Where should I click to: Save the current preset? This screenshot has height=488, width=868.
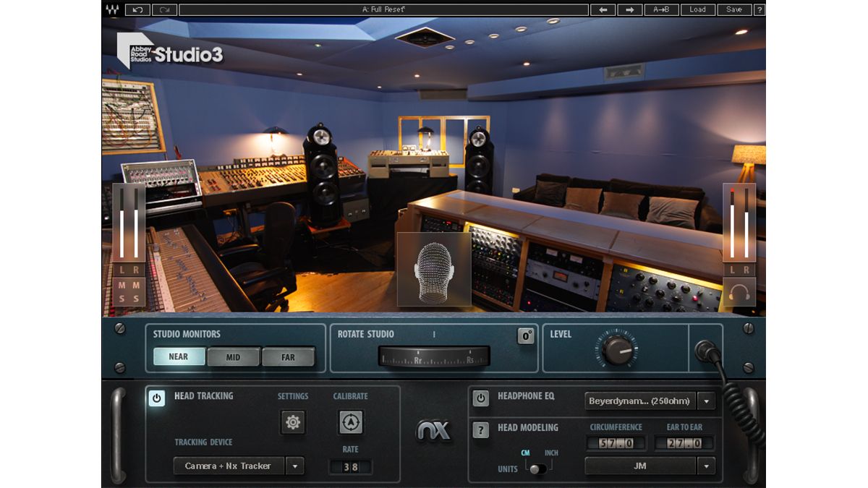click(734, 9)
